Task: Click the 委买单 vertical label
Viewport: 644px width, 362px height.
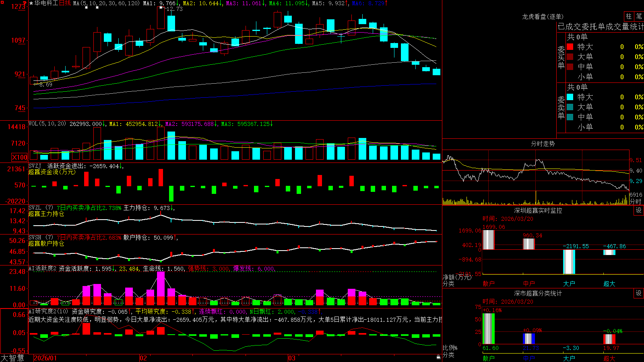Action: [x=561, y=57]
